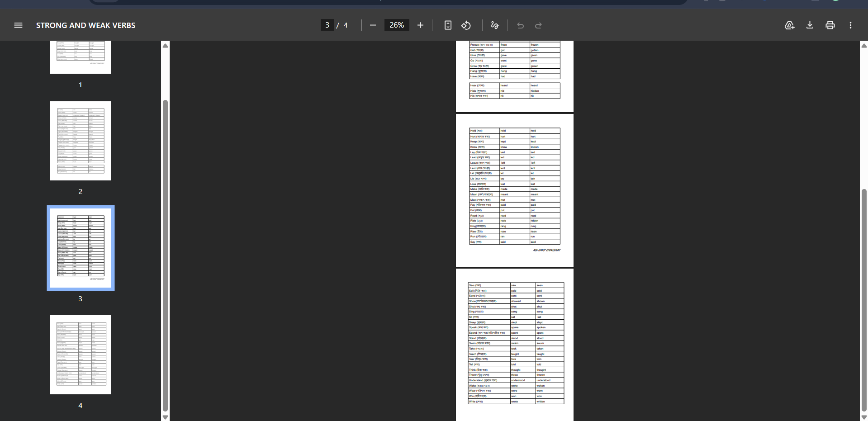Screen dimensions: 868x421
Task: Open page 4 thumbnail
Action: coord(81,355)
